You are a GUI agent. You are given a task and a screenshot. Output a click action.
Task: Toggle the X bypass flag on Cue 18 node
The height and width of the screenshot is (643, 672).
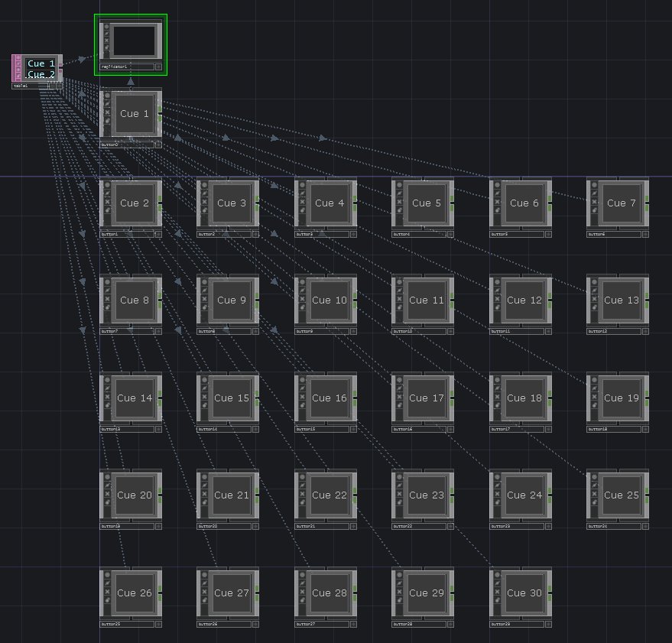[497, 397]
